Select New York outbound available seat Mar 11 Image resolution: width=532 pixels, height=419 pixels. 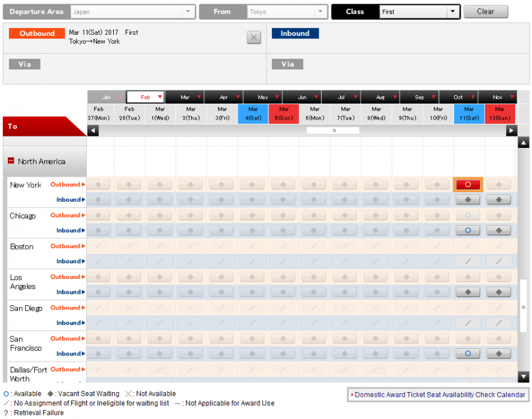[x=468, y=184]
